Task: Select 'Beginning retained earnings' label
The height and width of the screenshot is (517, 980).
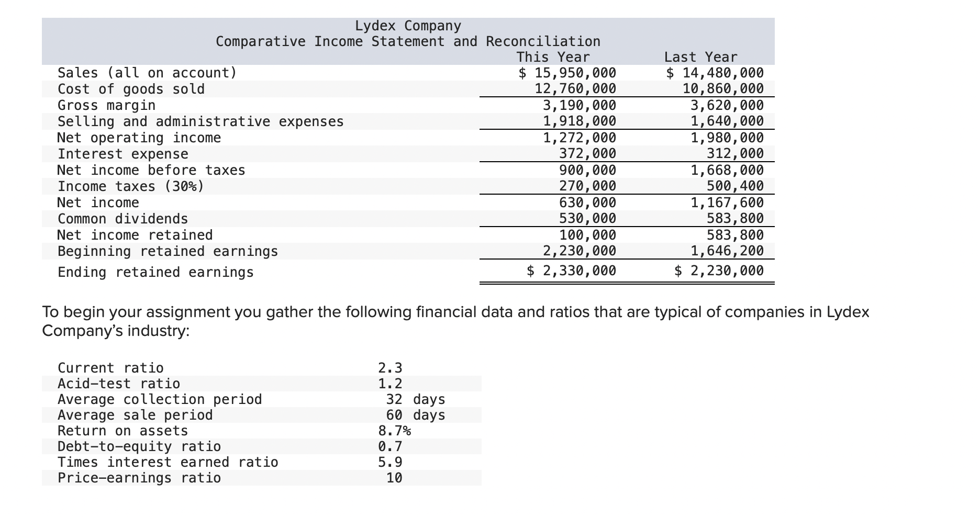Action: [x=168, y=251]
